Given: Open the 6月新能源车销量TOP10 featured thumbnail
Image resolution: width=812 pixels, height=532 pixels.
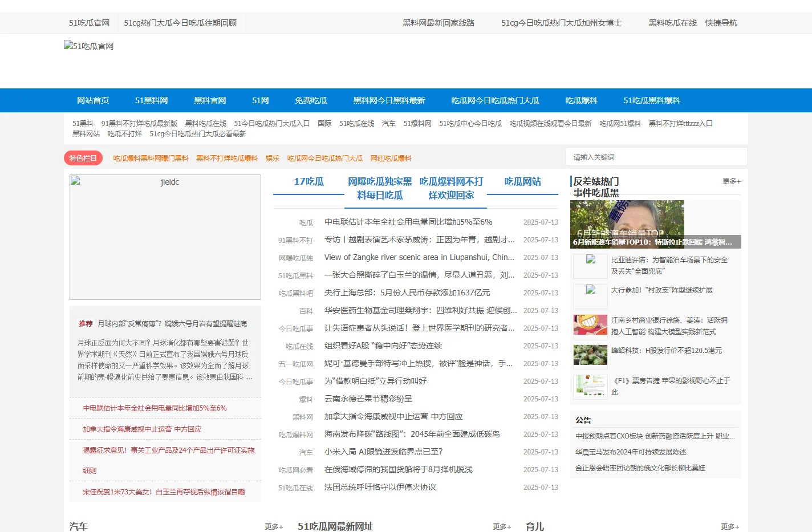Looking at the screenshot, I should tap(627, 224).
